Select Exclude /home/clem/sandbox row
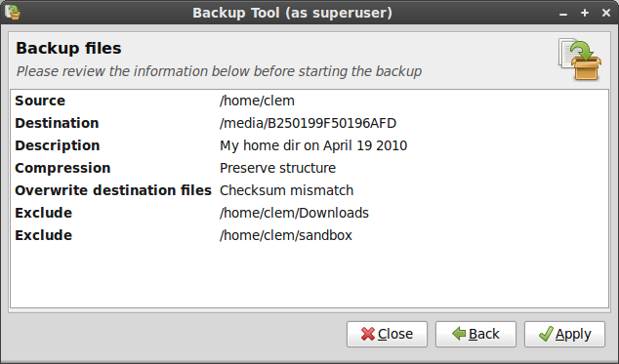This screenshot has width=619, height=364. click(x=309, y=236)
